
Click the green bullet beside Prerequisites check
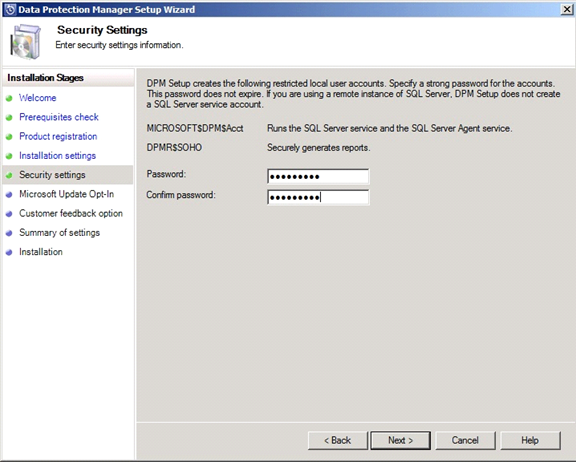pyautogui.click(x=10, y=118)
